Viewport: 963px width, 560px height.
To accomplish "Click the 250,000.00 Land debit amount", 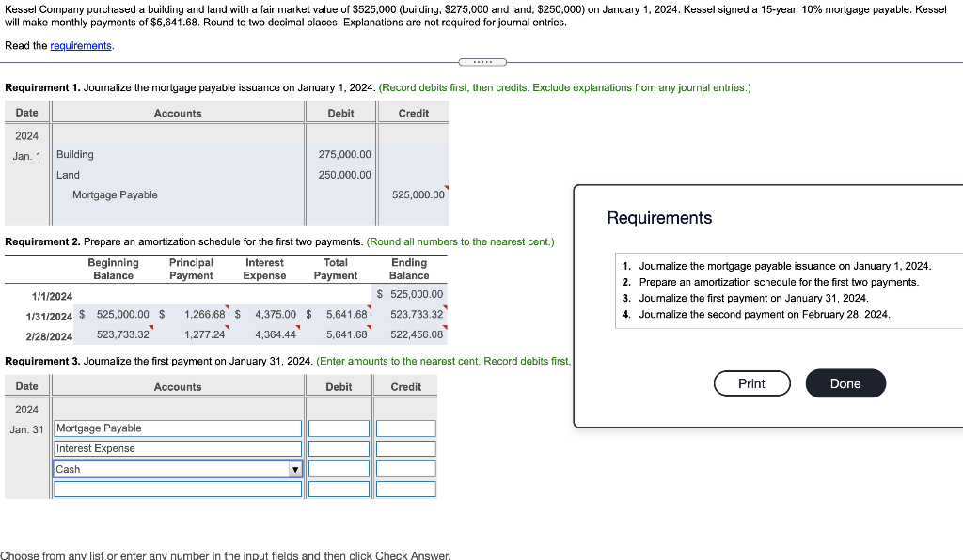I will 344,175.
